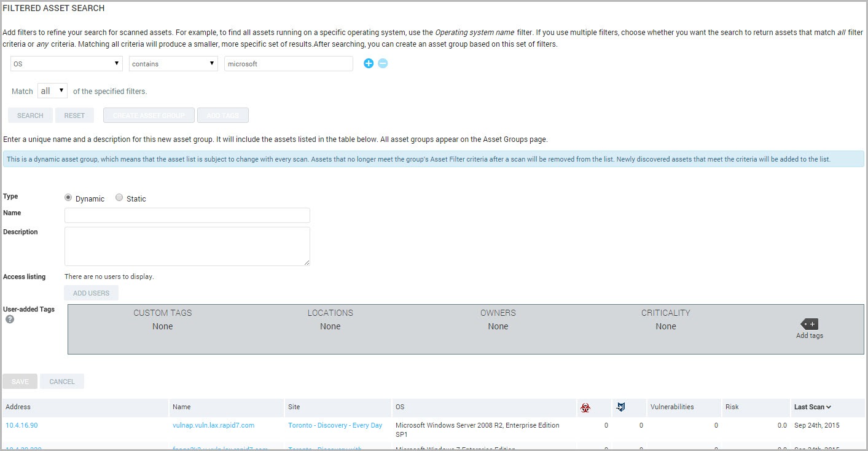Click the Save button

20,382
